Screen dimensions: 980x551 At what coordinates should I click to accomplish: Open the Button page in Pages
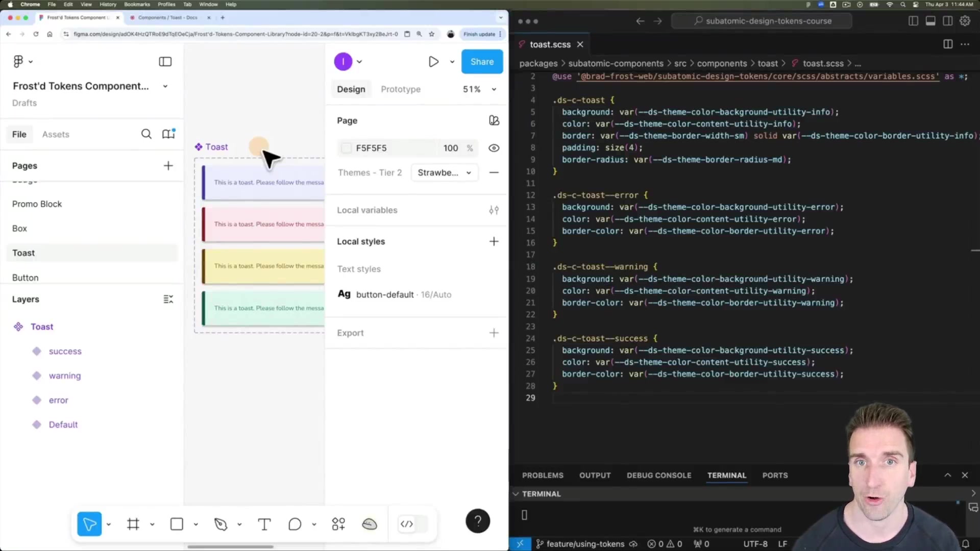pyautogui.click(x=25, y=278)
